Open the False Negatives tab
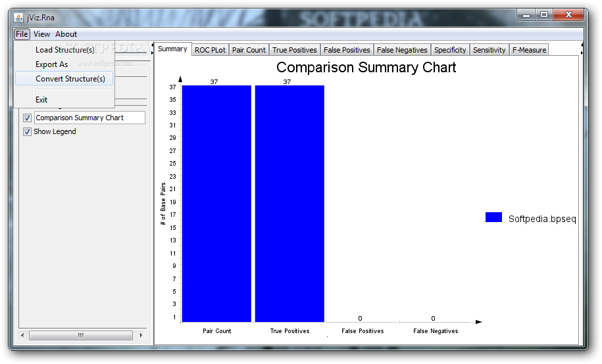Screen dimensions: 602x364 pos(402,50)
